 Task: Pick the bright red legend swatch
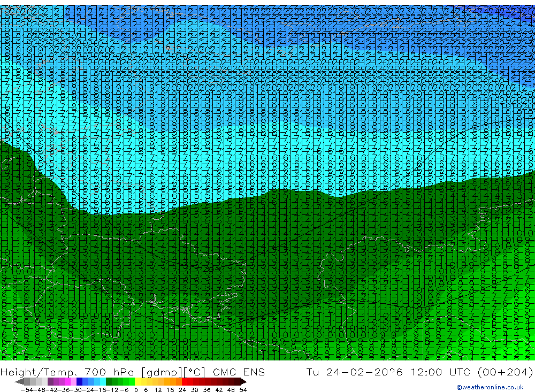click(185, 382)
